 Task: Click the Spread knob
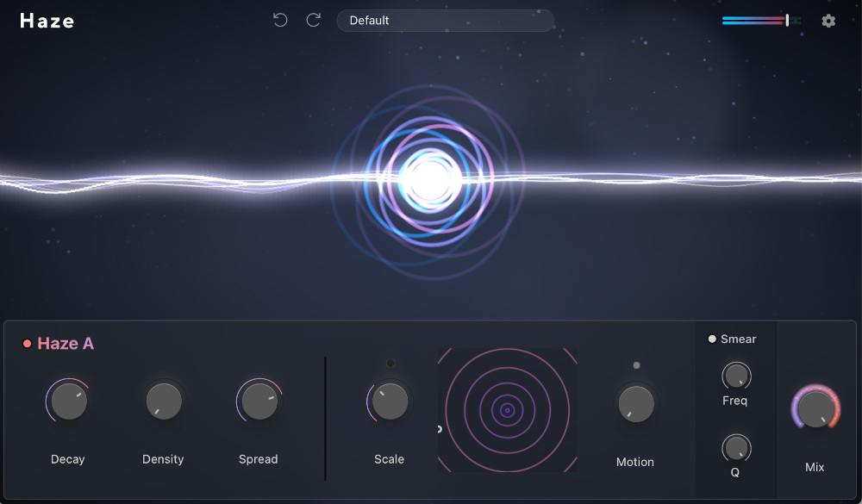259,400
